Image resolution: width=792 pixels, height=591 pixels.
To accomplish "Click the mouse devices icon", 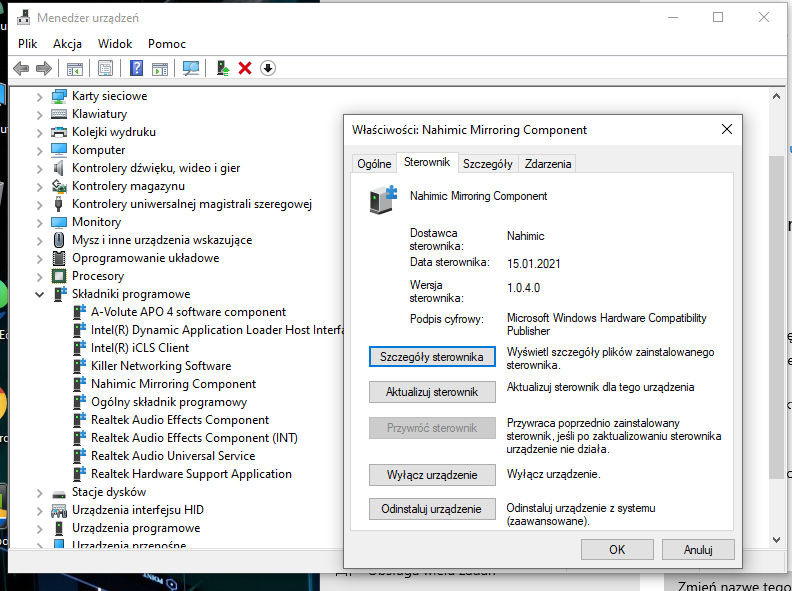I will coord(59,240).
